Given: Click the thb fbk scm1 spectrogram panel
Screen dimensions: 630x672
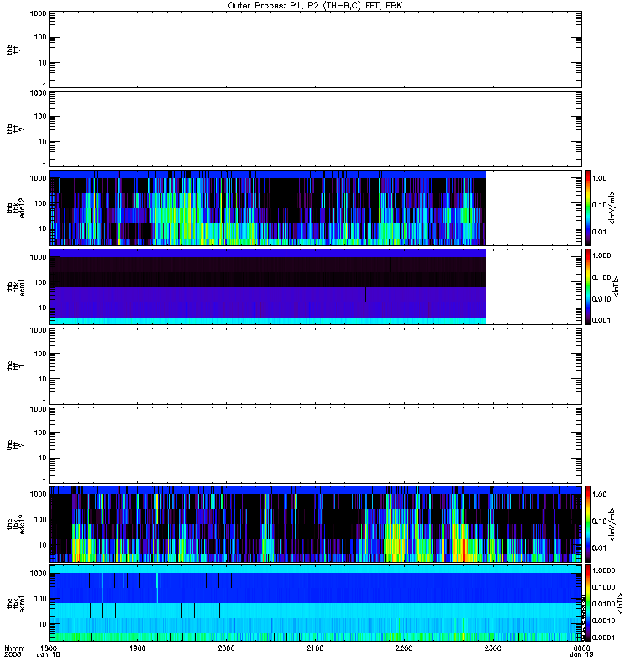Looking at the screenshot, I should point(315,286).
